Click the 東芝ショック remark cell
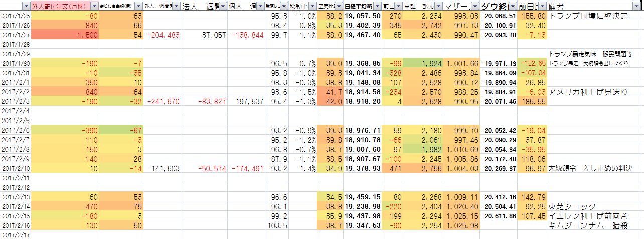Screen dimensions: 644x239 click(572, 206)
